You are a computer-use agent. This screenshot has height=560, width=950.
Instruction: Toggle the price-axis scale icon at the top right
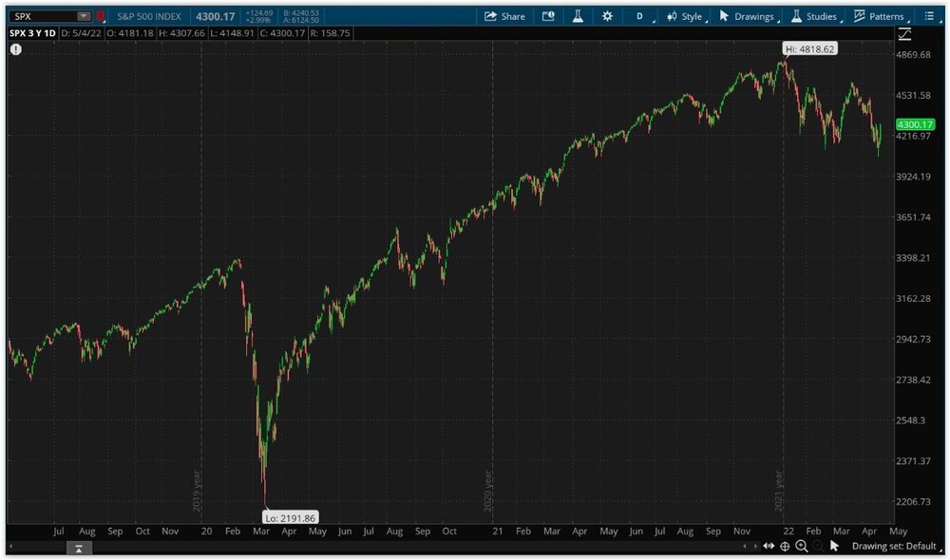(904, 34)
